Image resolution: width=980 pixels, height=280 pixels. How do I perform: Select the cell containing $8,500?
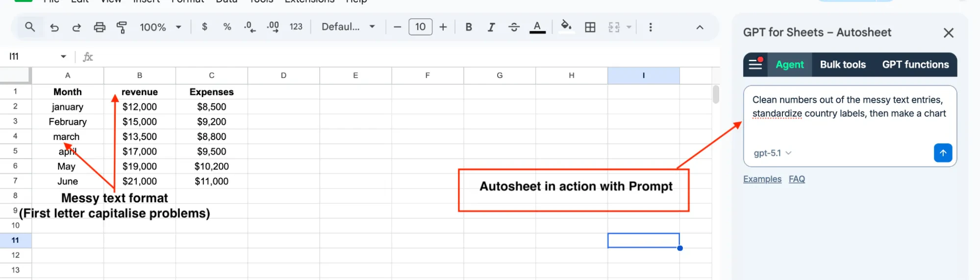(212, 107)
